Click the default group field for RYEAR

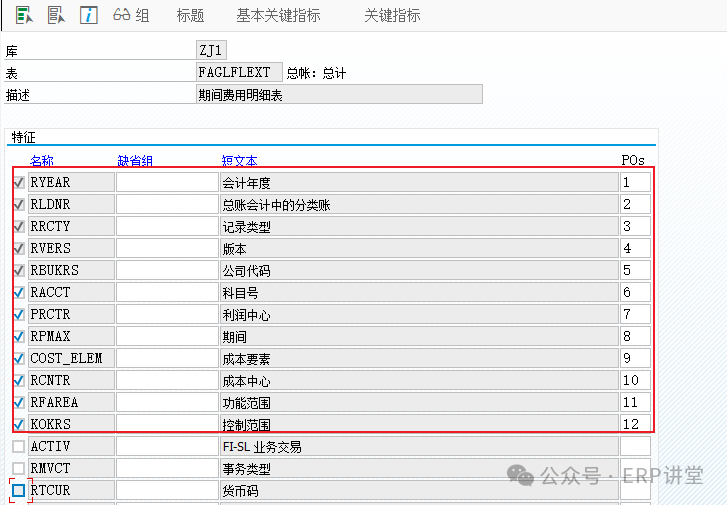tap(167, 182)
